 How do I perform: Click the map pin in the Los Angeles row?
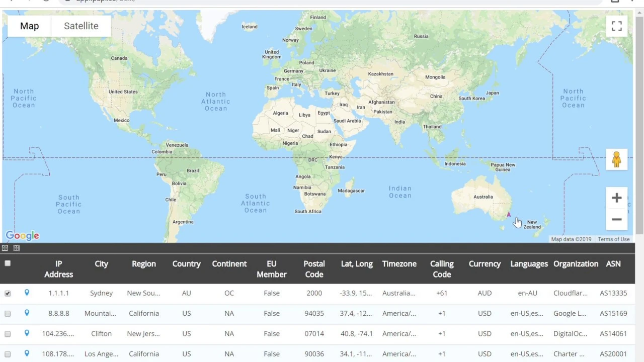coord(27,353)
